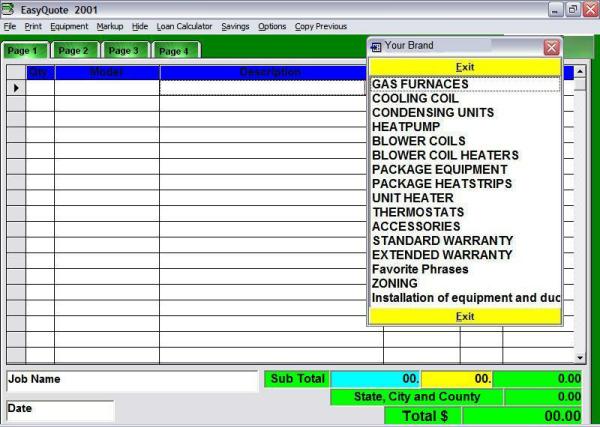600x427 pixels.
Task: Select STANDARD WARRANTY in the list
Action: click(x=465, y=241)
